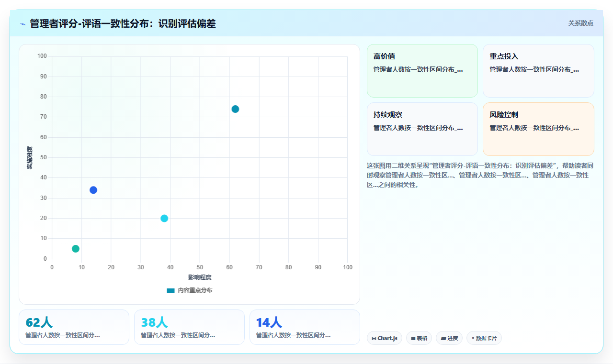Click the y-axis title 实施难度
Screen dimensions: 613x364
click(x=30, y=158)
